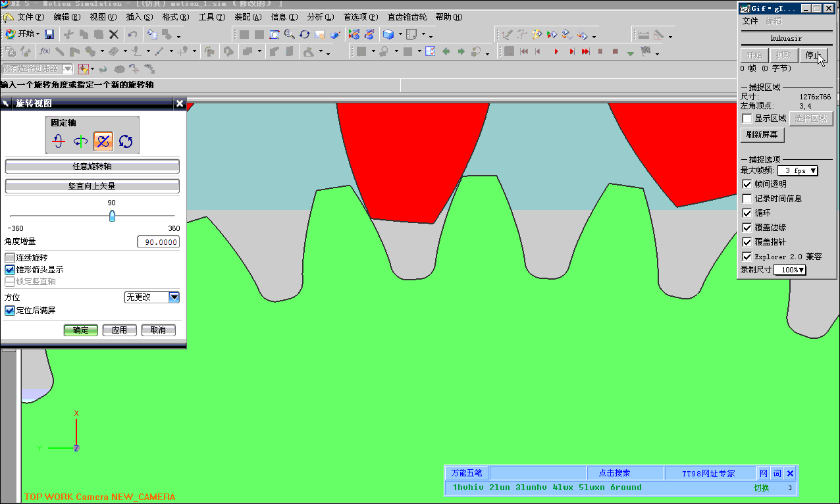
Task: Open the 录制尺寸 100% dropdown
Action: pos(790,270)
